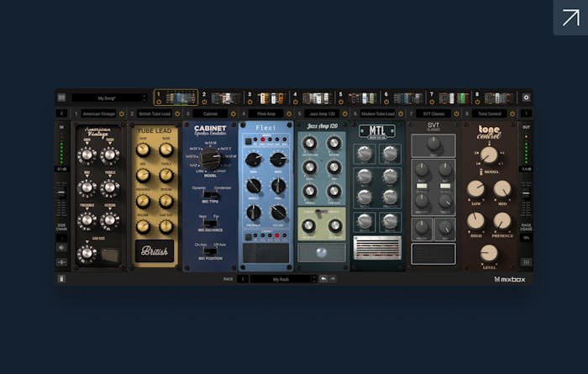Click the trash icon at bottom-left
This screenshot has width=588, height=374.
pyautogui.click(x=61, y=279)
